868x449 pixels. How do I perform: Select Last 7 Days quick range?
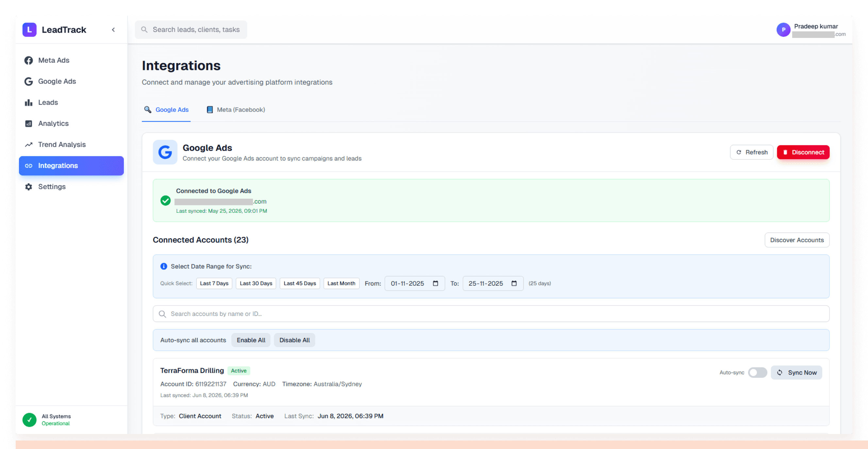[214, 284]
